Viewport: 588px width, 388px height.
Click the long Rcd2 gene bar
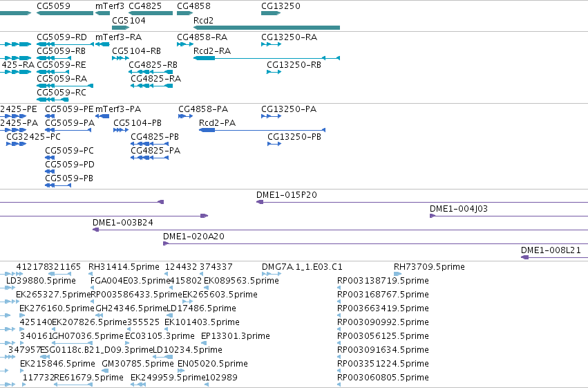tap(267, 28)
